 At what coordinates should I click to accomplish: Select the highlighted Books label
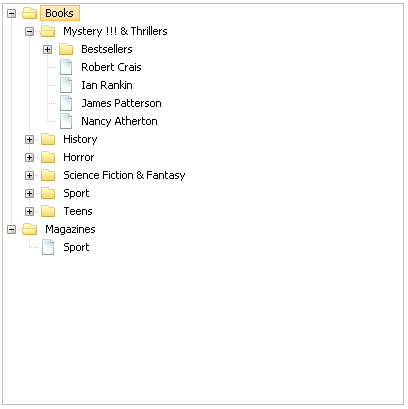(x=60, y=13)
